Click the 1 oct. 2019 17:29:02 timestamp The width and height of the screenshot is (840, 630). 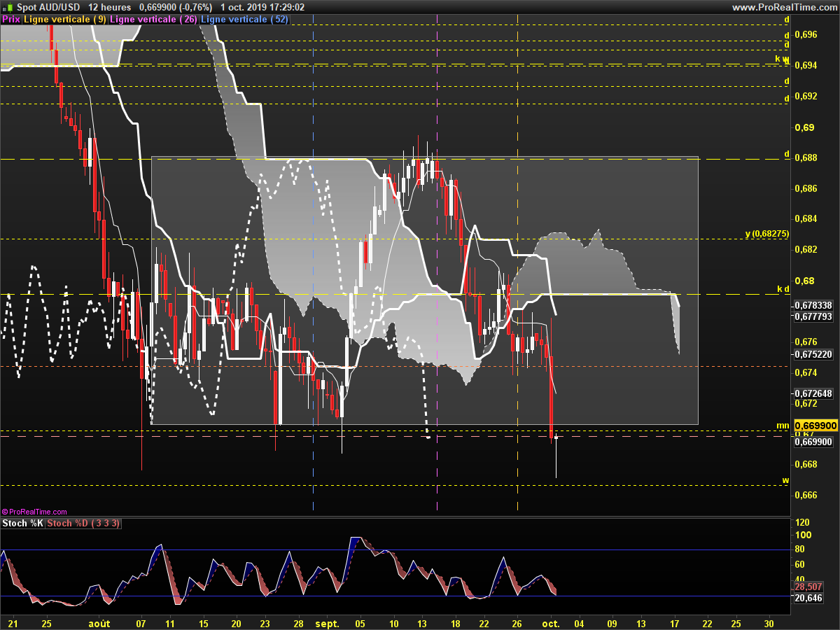[262, 7]
